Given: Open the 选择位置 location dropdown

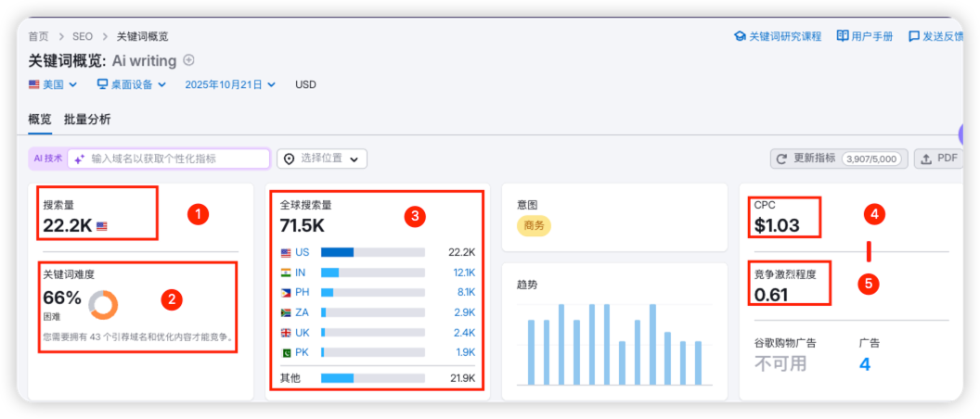Looking at the screenshot, I should point(322,159).
